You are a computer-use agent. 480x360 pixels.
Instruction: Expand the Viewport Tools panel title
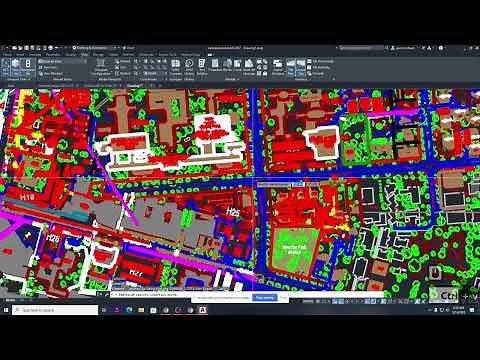coord(17,79)
